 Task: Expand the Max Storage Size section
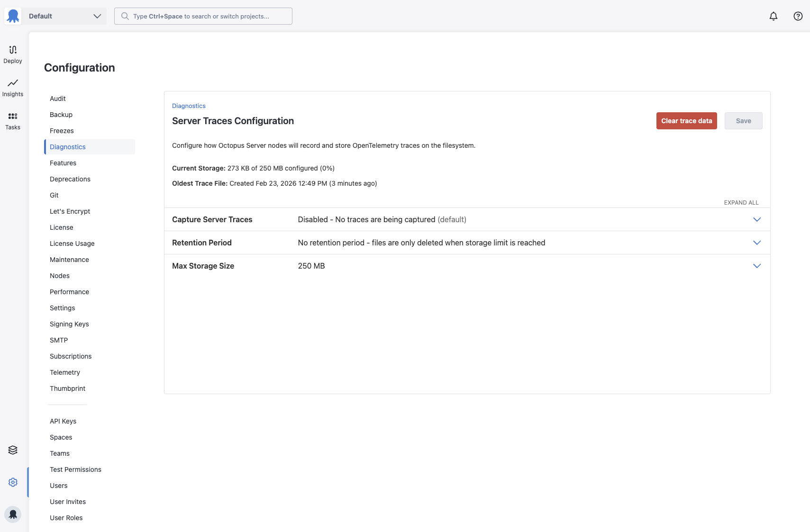tap(756, 266)
